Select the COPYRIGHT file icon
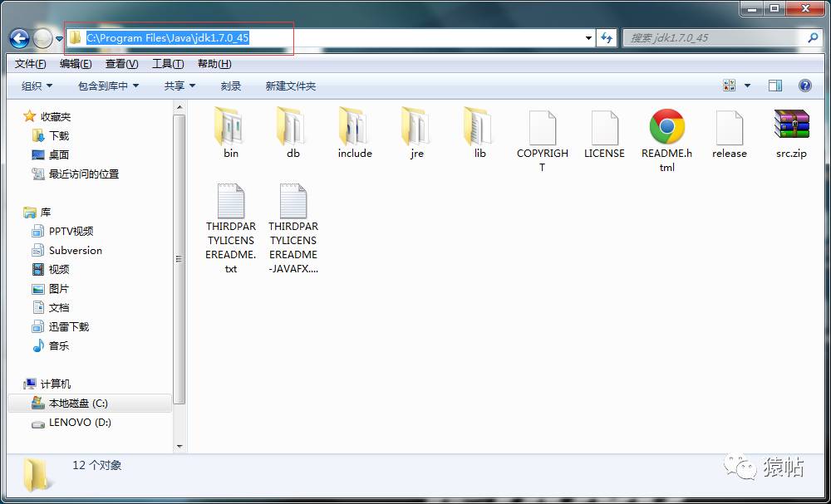 tap(542, 127)
